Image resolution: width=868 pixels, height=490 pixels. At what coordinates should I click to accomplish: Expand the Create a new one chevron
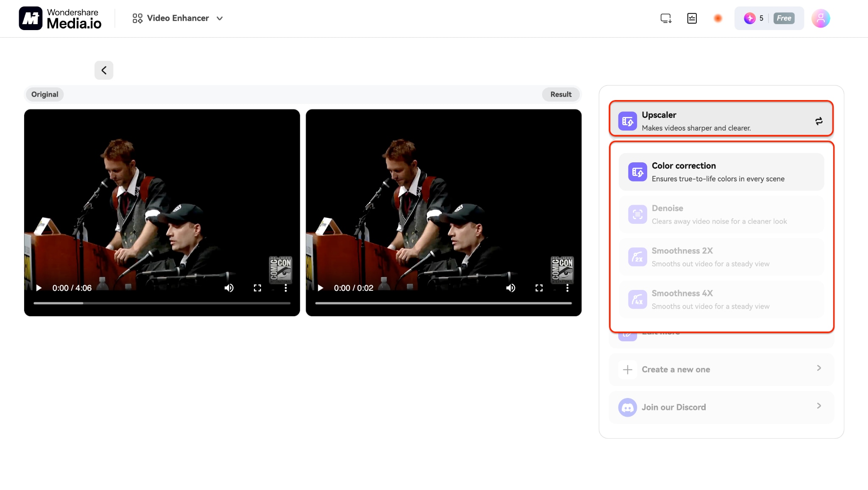[x=819, y=368]
